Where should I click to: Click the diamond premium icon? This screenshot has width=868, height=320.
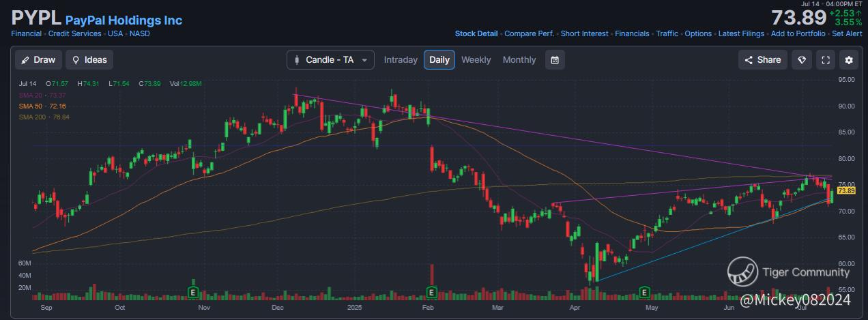tap(802, 60)
